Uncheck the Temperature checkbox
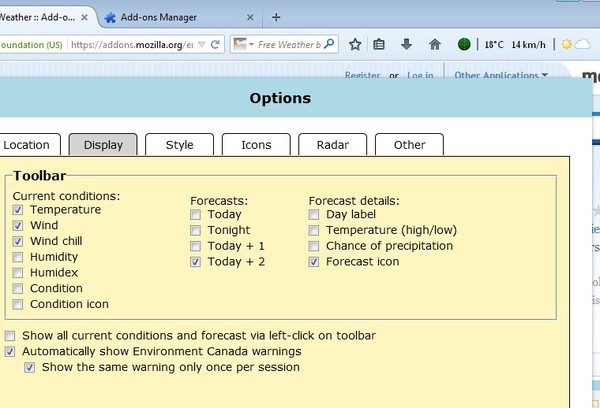The width and height of the screenshot is (600, 408). 18,210
